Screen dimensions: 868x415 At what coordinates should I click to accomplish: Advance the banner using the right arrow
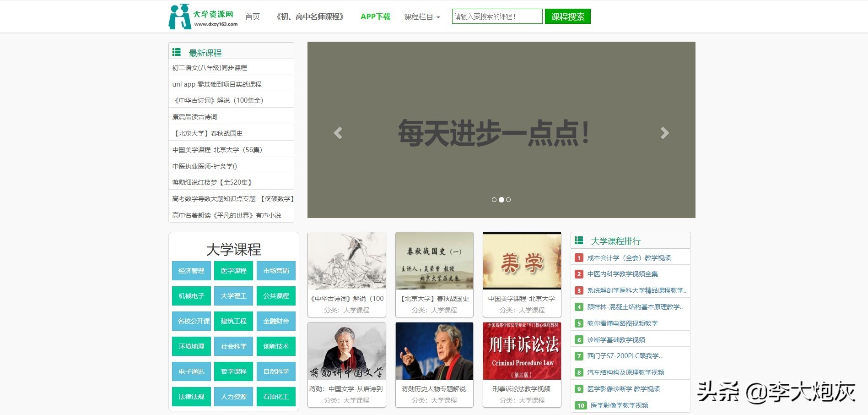click(665, 133)
